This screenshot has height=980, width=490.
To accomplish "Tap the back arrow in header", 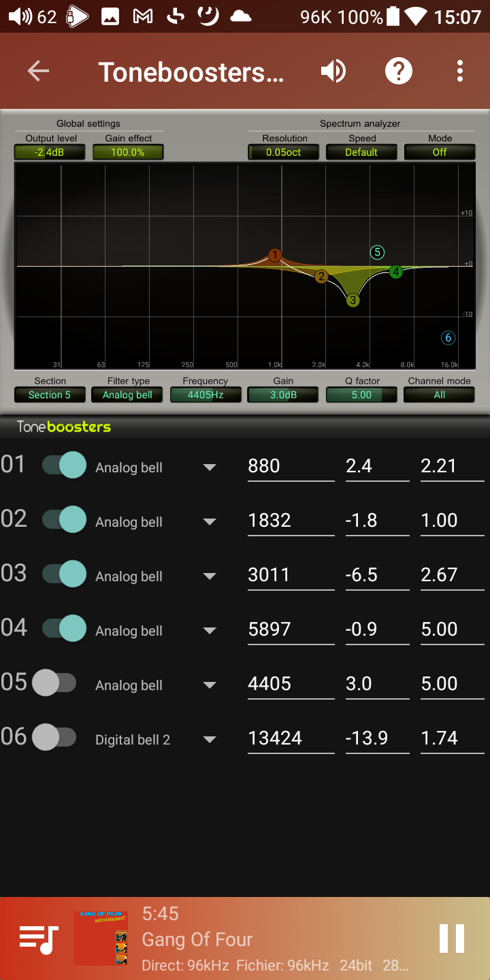I will [38, 71].
